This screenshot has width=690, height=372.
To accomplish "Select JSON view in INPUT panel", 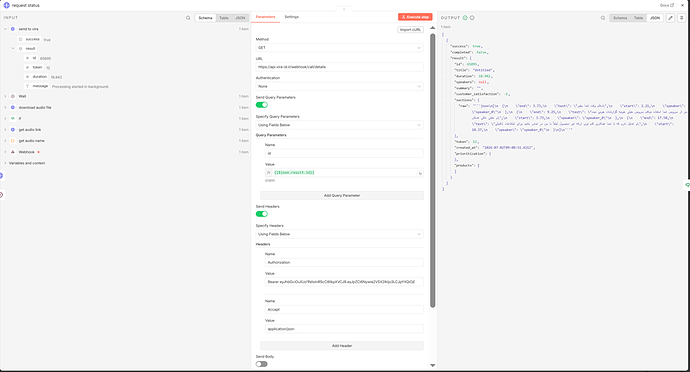I will coord(240,18).
